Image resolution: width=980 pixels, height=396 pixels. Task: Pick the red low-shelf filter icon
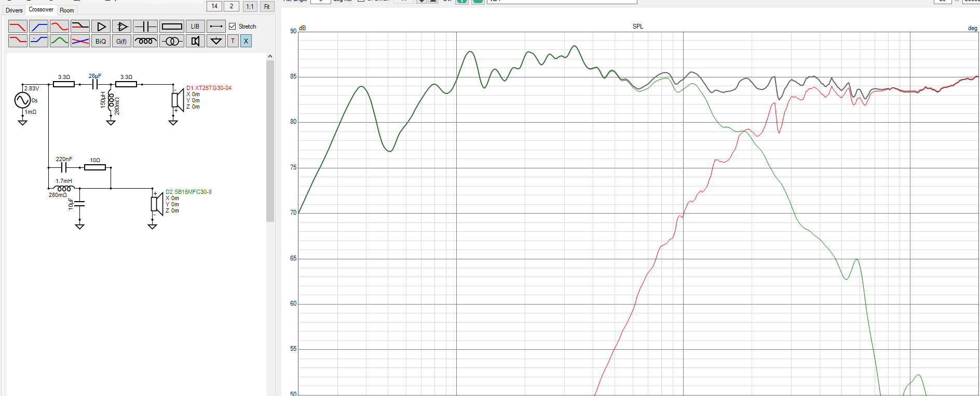(x=18, y=41)
